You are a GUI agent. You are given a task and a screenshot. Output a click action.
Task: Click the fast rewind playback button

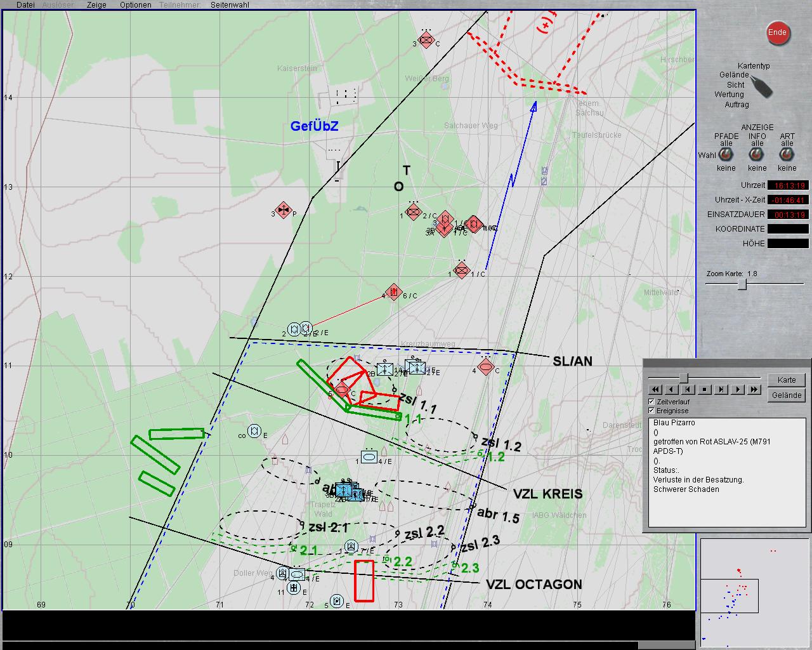[655, 389]
